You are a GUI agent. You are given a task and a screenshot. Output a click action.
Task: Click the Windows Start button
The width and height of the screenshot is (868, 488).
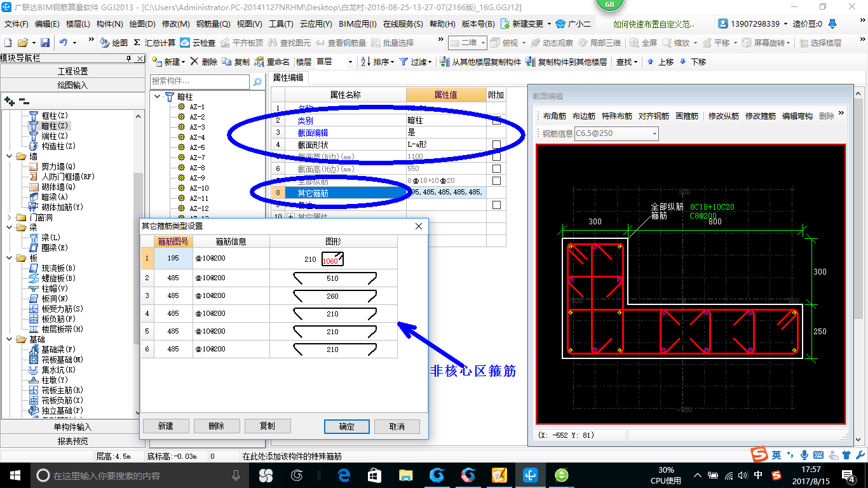coord(14,475)
